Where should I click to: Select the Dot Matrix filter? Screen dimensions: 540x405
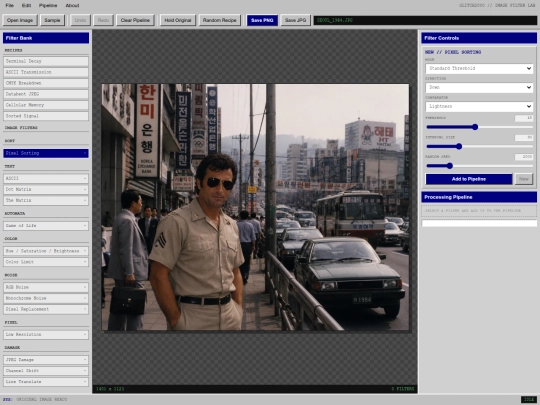pyautogui.click(x=46, y=189)
